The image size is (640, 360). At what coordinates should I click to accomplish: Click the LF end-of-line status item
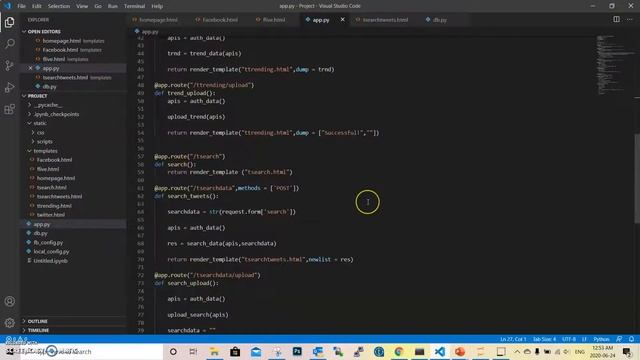coord(584,339)
